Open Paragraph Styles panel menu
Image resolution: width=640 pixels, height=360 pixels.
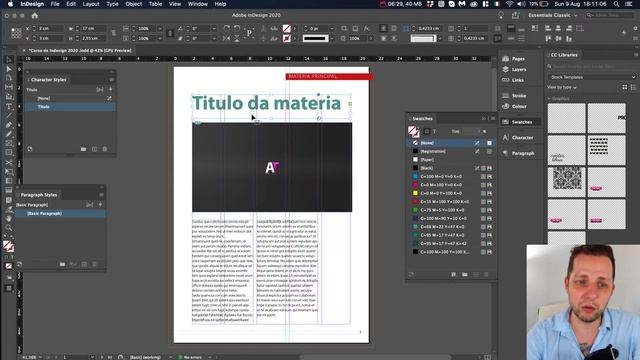point(101,195)
